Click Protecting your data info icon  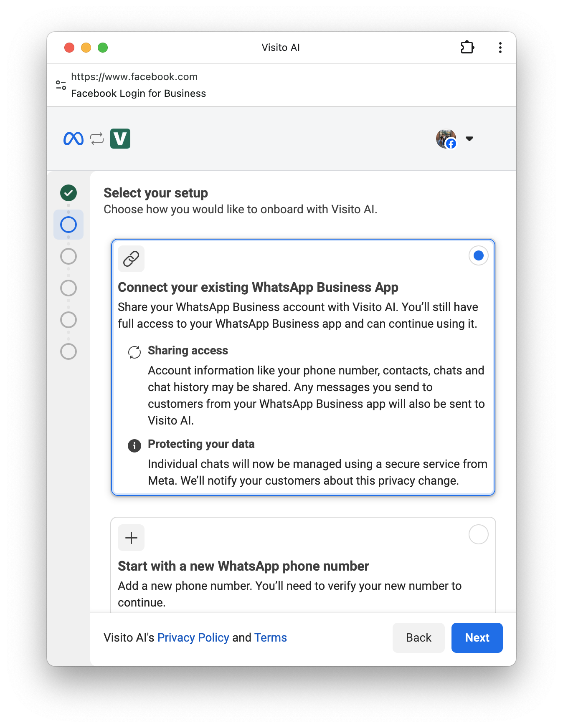(x=134, y=446)
